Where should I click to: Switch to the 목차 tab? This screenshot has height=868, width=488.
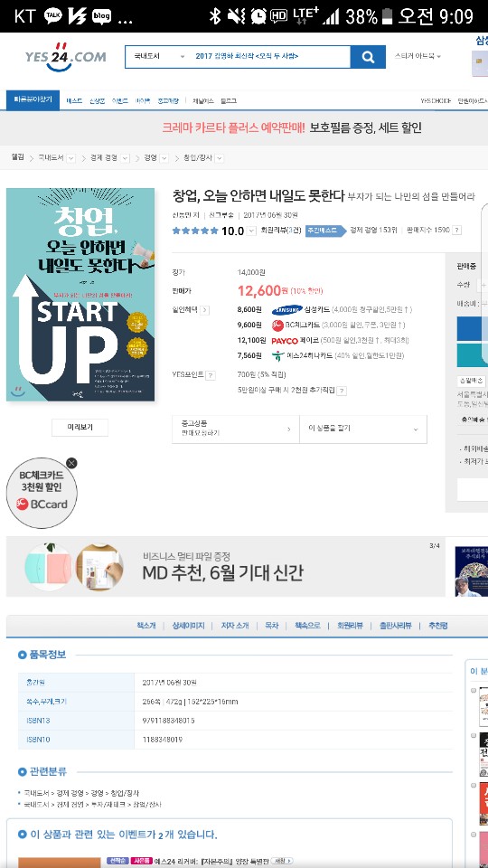pos(272,626)
